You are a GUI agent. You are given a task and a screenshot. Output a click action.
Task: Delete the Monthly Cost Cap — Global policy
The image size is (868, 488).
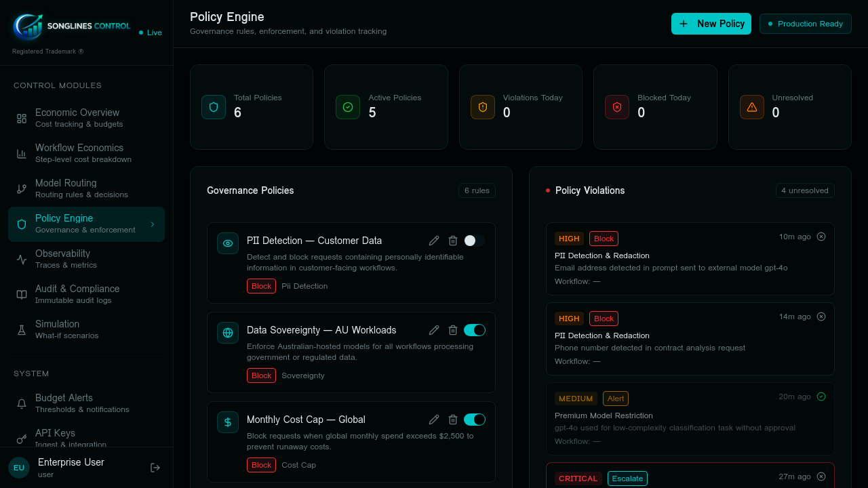453,420
